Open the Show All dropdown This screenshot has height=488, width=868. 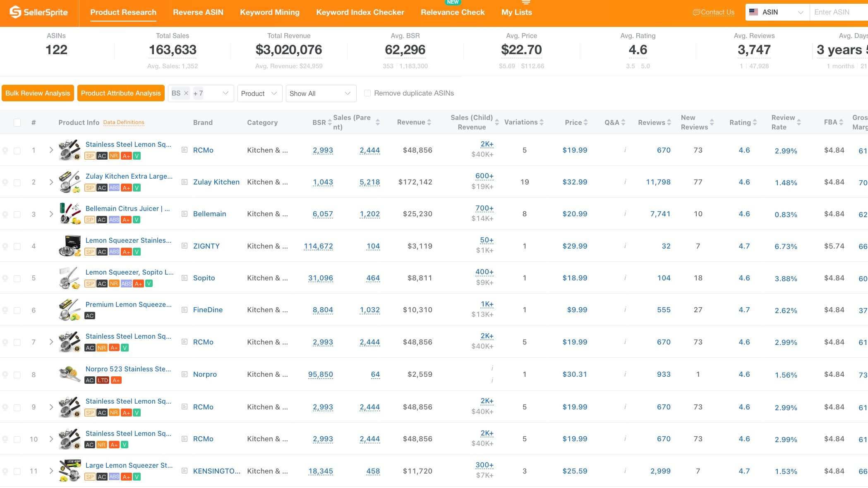321,93
